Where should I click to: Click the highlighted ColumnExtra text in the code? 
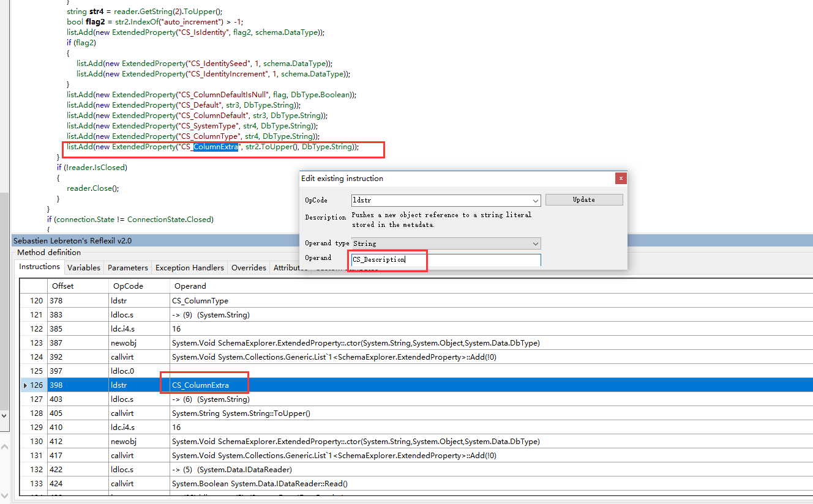pos(215,147)
